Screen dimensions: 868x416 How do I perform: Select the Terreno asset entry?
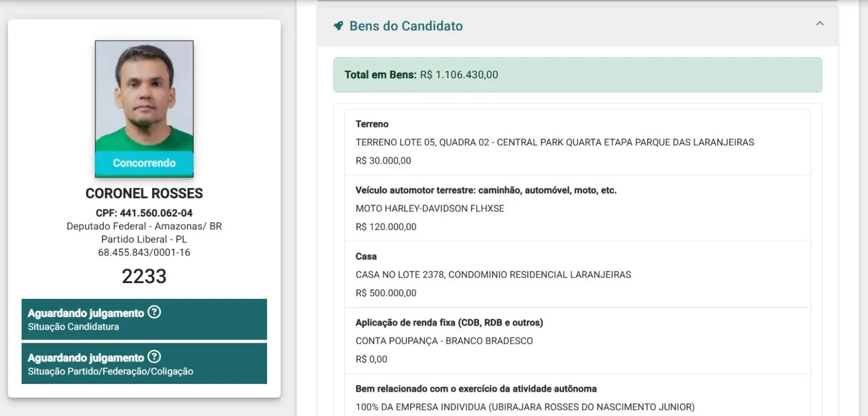click(x=578, y=142)
